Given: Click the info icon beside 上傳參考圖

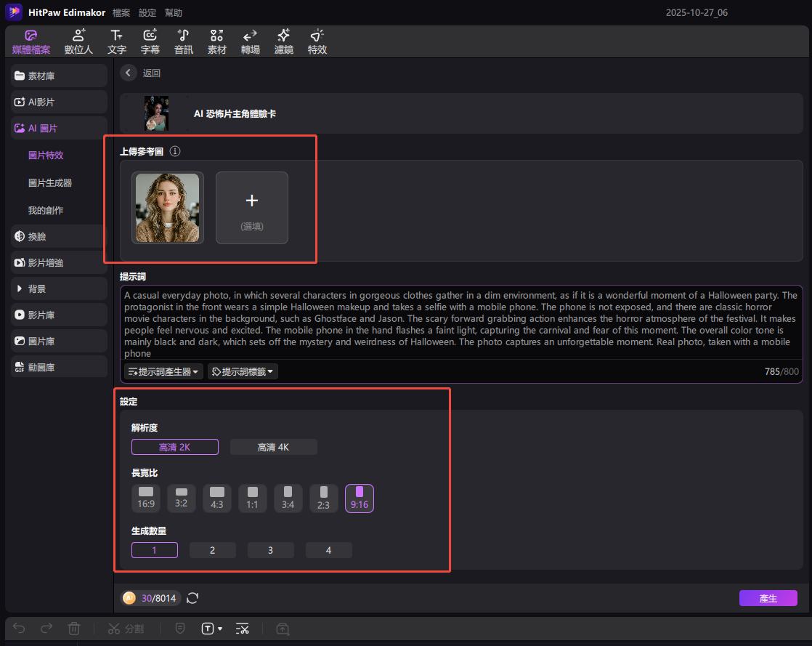Looking at the screenshot, I should pyautogui.click(x=174, y=151).
